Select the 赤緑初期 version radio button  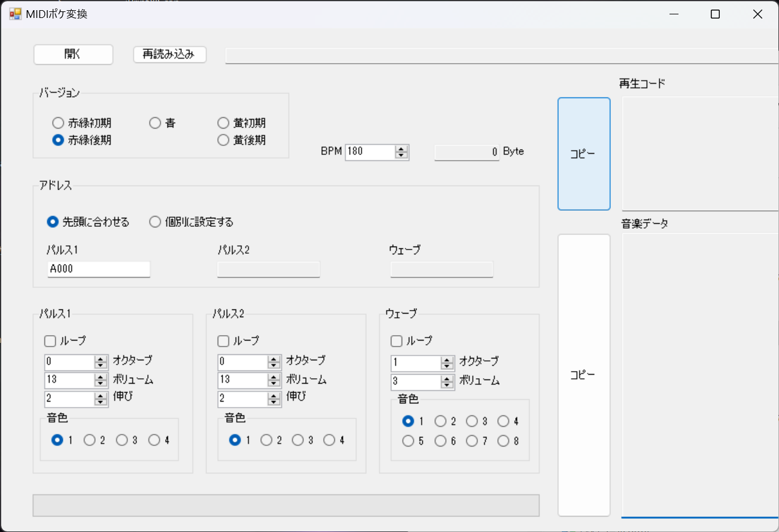tap(58, 123)
